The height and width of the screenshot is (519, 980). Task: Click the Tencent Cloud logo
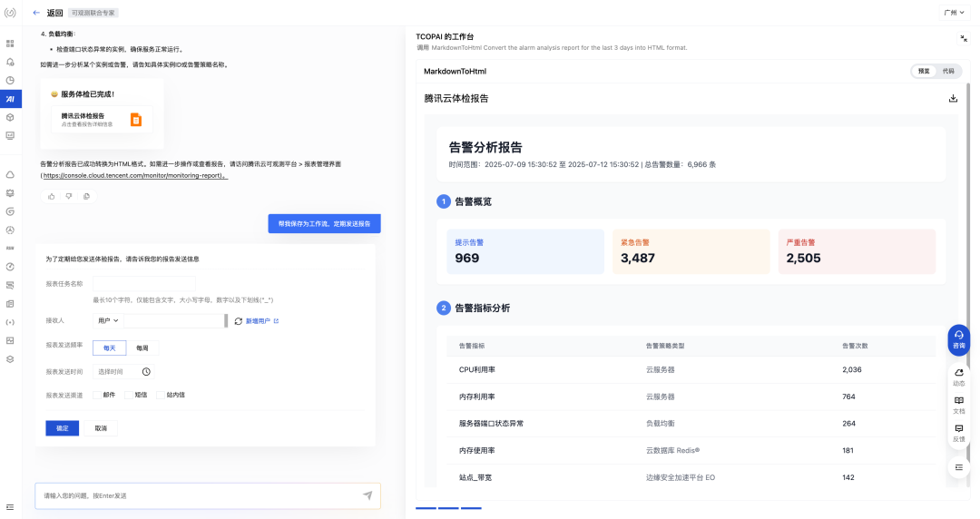click(10, 13)
